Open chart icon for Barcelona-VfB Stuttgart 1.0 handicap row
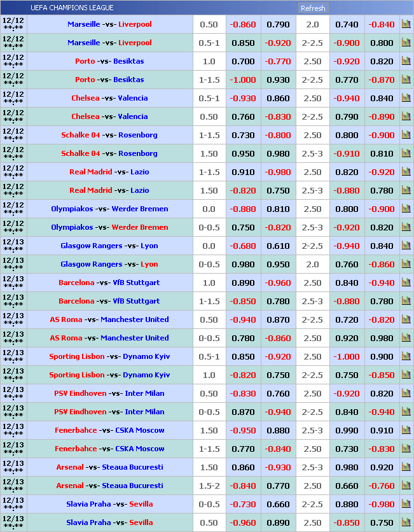 click(406, 283)
